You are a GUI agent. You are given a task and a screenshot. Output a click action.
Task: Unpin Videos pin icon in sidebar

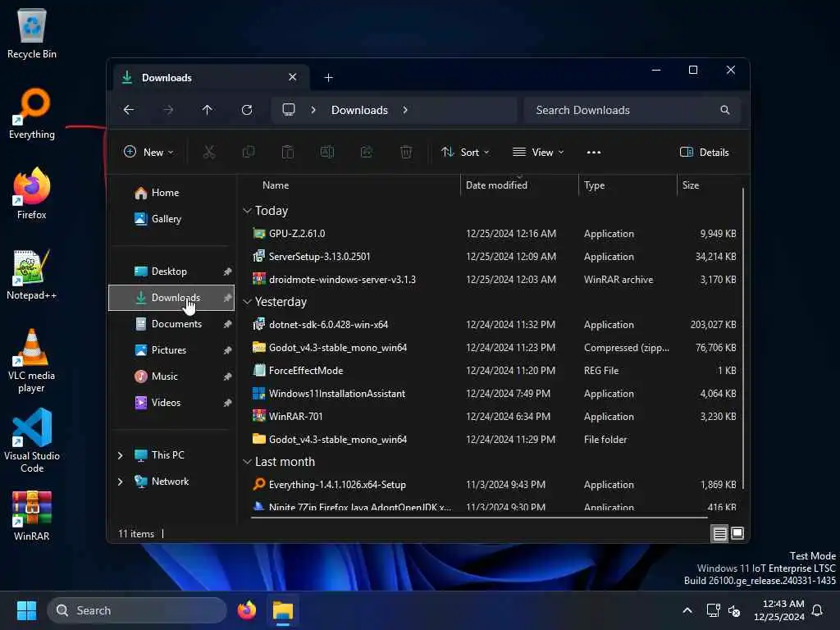228,403
